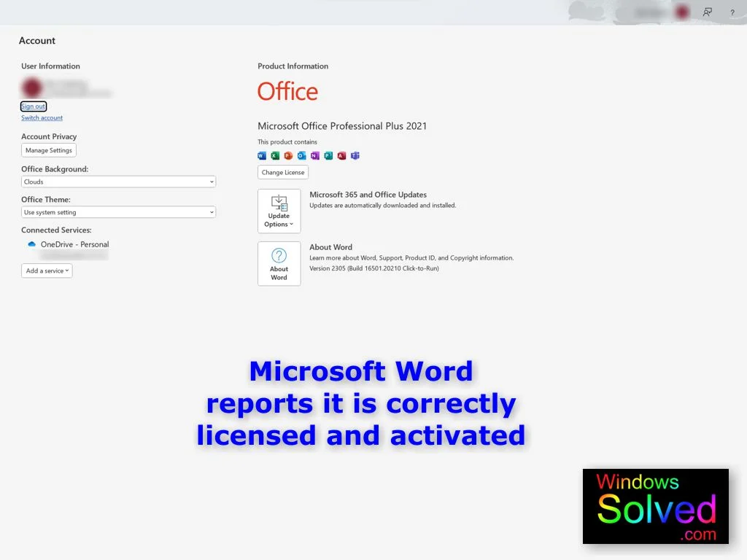Screen dimensions: 747x560
Task: Click the Access app icon
Action: click(341, 156)
